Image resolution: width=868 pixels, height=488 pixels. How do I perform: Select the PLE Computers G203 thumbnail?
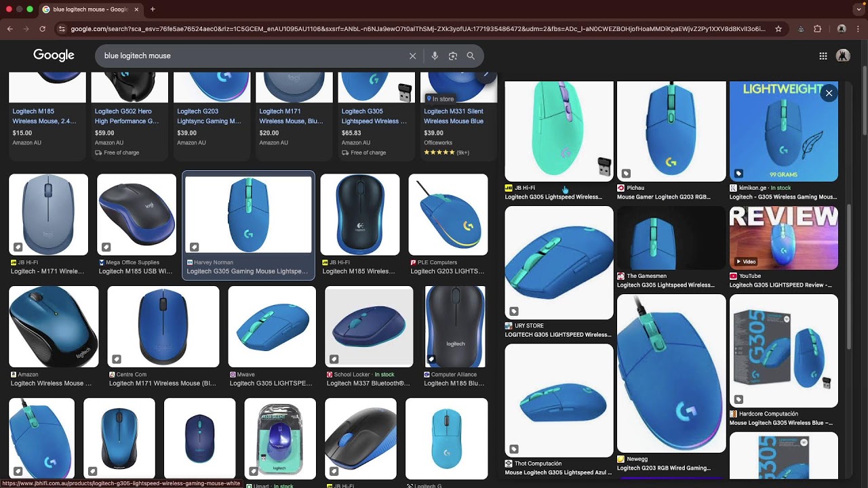pos(448,214)
